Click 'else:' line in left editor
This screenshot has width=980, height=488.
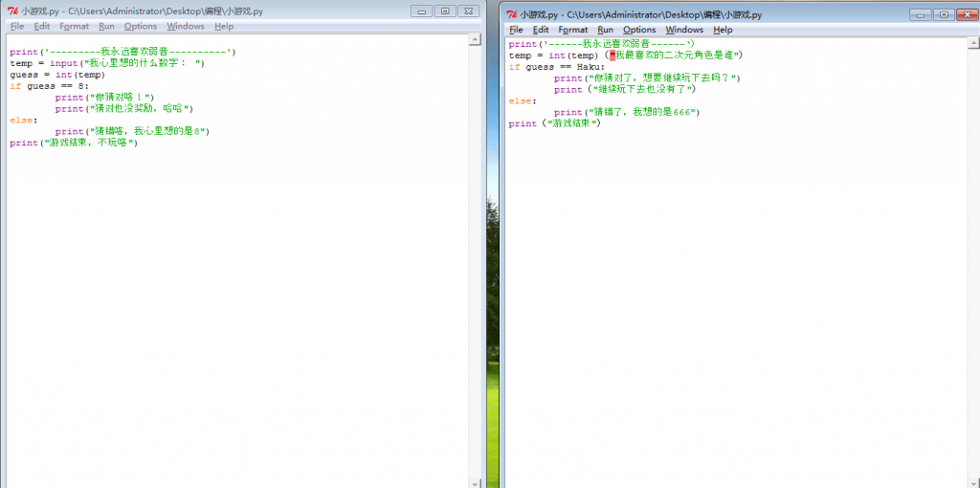tap(23, 120)
